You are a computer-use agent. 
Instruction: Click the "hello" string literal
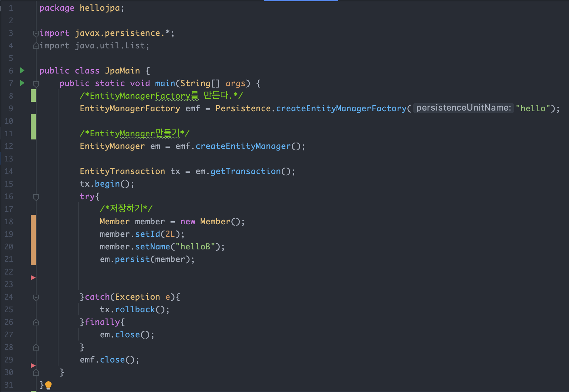tap(533, 108)
